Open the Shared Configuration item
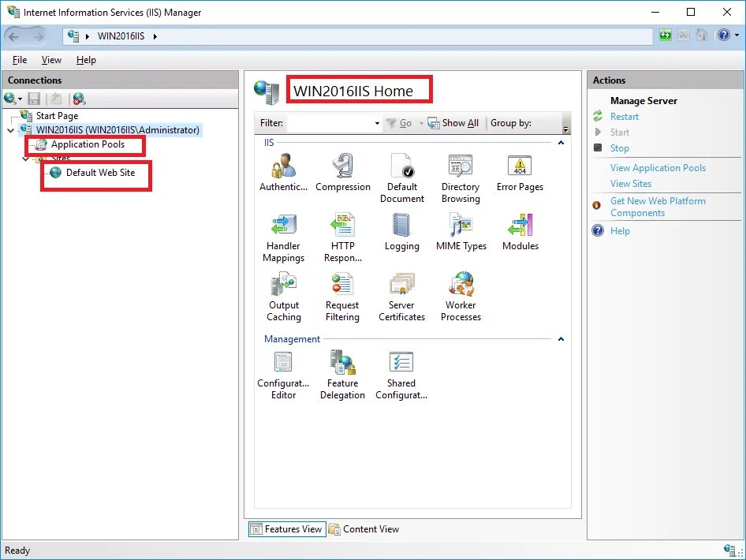The height and width of the screenshot is (560, 746). (401, 375)
